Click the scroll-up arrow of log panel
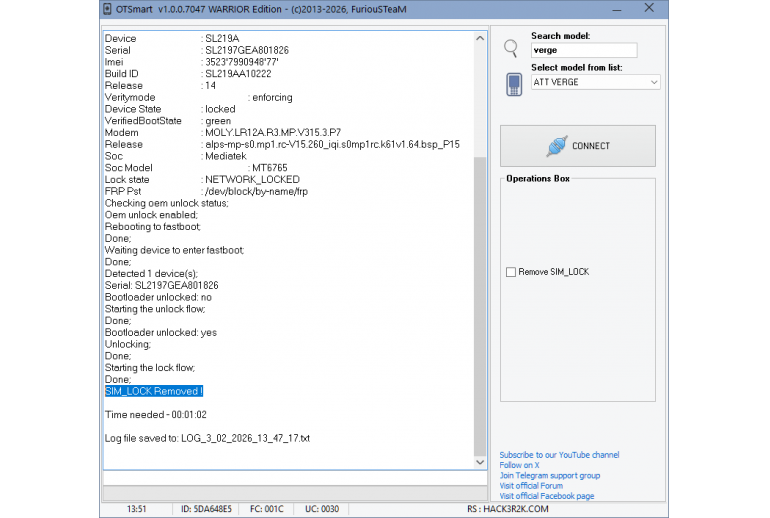This screenshot has height=518, width=770. point(480,37)
